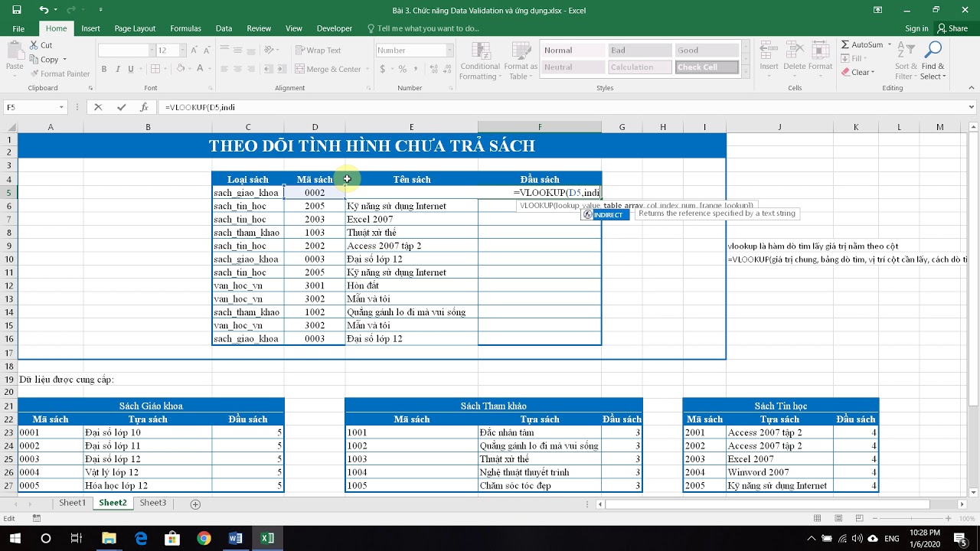Apply the Good cell style
This screenshot has height=551, width=980.
point(707,51)
